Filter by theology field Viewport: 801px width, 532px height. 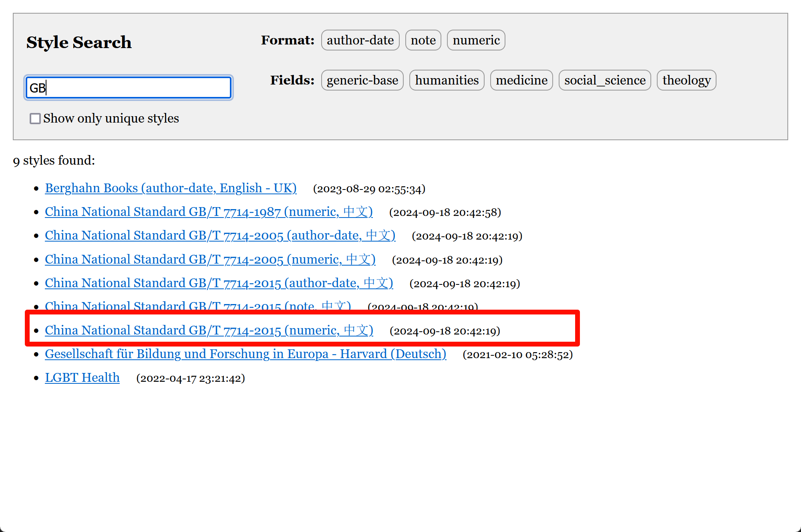click(686, 81)
